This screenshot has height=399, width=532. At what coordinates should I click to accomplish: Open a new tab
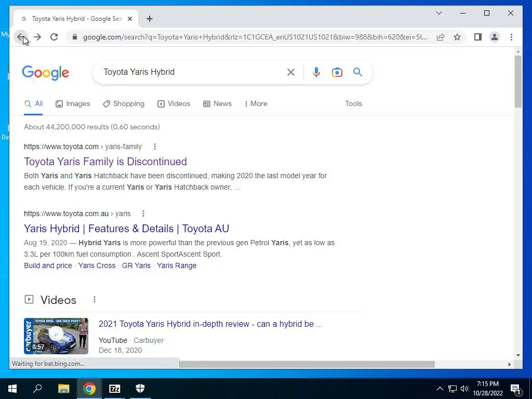coord(149,19)
